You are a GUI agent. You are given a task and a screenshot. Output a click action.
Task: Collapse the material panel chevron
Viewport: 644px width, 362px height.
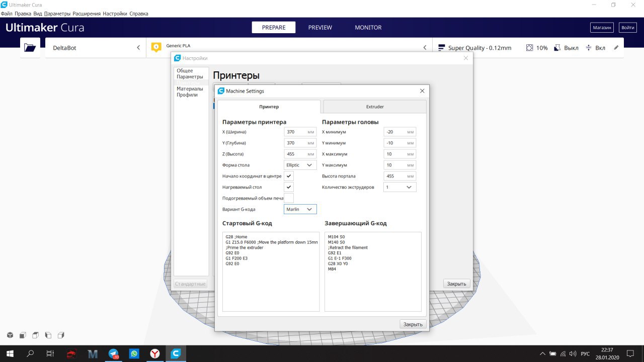[x=425, y=48]
